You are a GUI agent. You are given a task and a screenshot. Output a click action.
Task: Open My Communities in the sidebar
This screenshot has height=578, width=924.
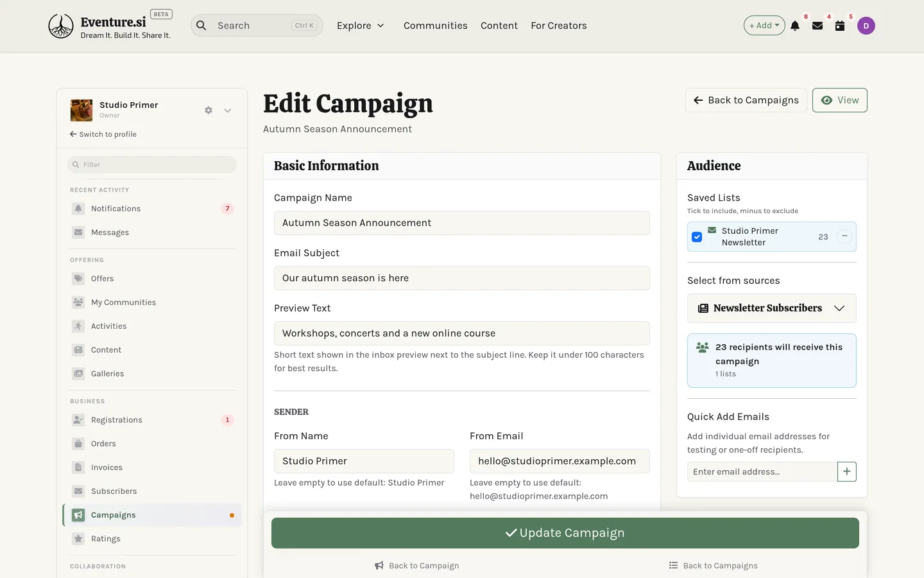(x=152, y=302)
